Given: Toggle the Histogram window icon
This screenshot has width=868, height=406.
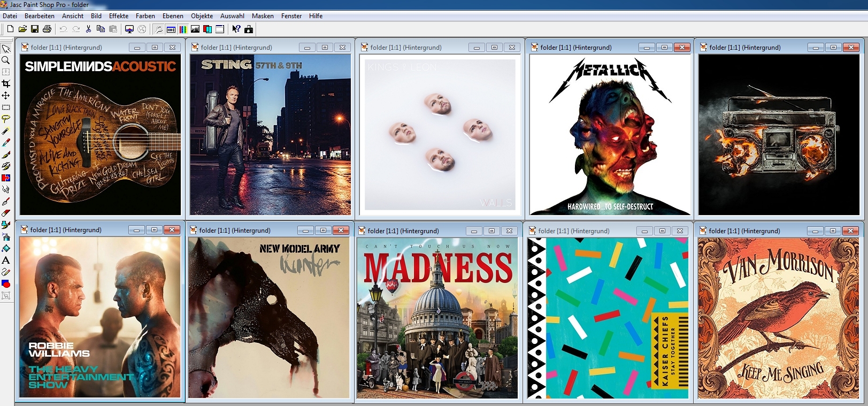Looking at the screenshot, I should [195, 29].
